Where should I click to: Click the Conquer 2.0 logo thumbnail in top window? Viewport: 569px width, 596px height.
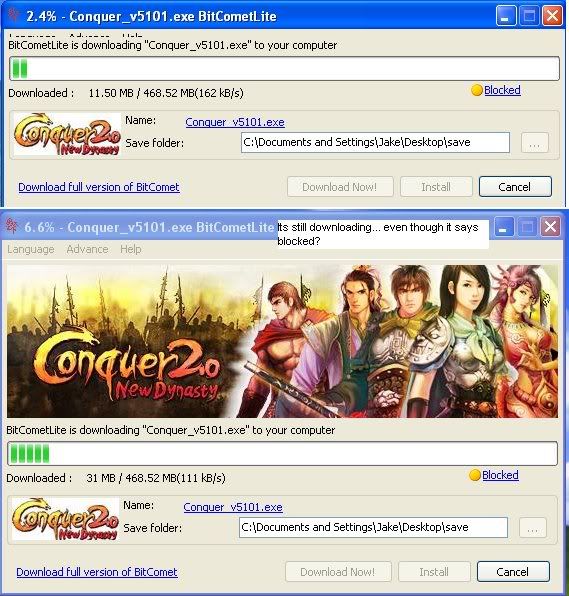(67, 134)
